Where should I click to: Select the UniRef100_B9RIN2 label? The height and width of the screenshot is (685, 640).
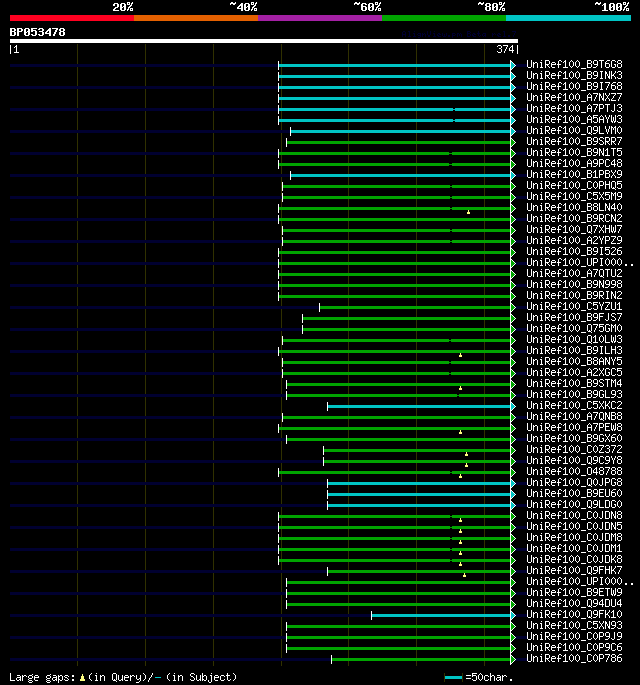[574, 295]
